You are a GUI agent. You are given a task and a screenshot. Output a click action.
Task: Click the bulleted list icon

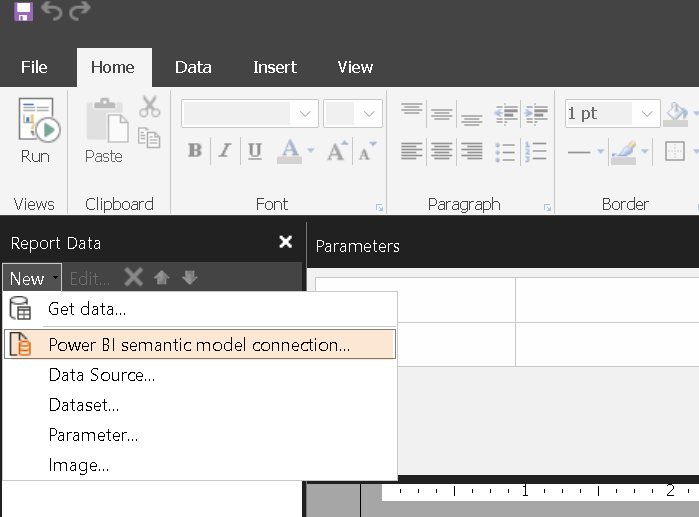coord(505,152)
